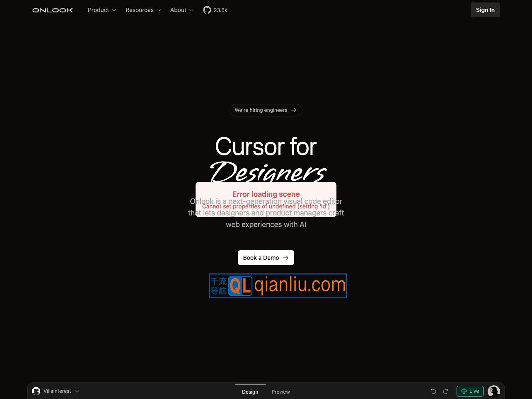Click the arrow in Book a Demo
The image size is (532, 399).
[286, 258]
